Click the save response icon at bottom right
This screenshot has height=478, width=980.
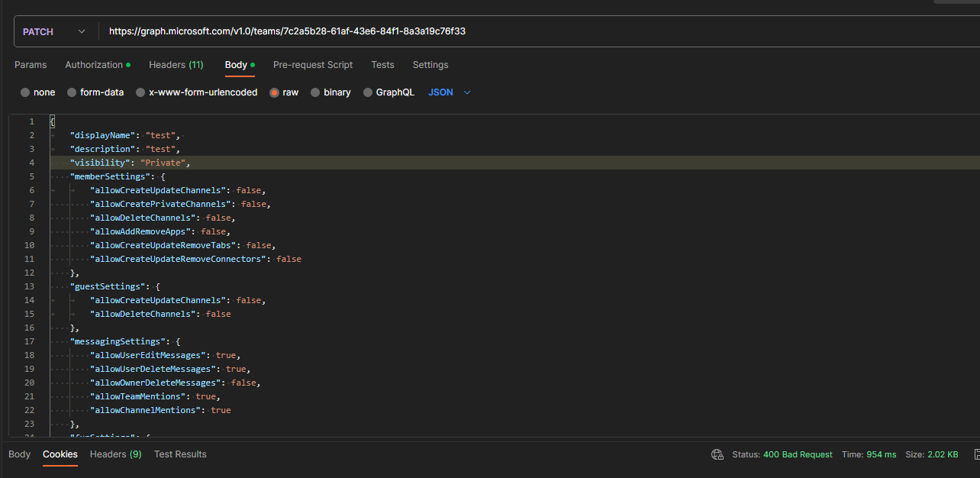tap(975, 454)
